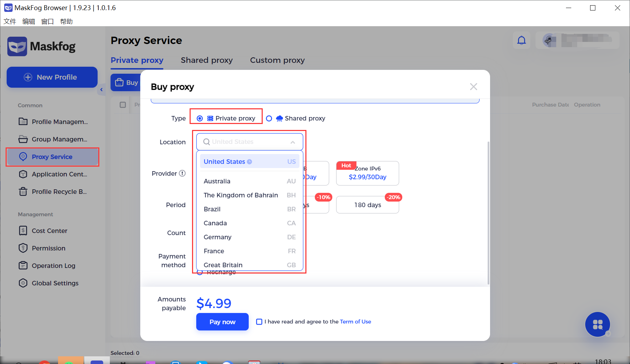Viewport: 630px width, 364px height.
Task: Collapse the Location dropdown chevron
Action: pos(293,142)
